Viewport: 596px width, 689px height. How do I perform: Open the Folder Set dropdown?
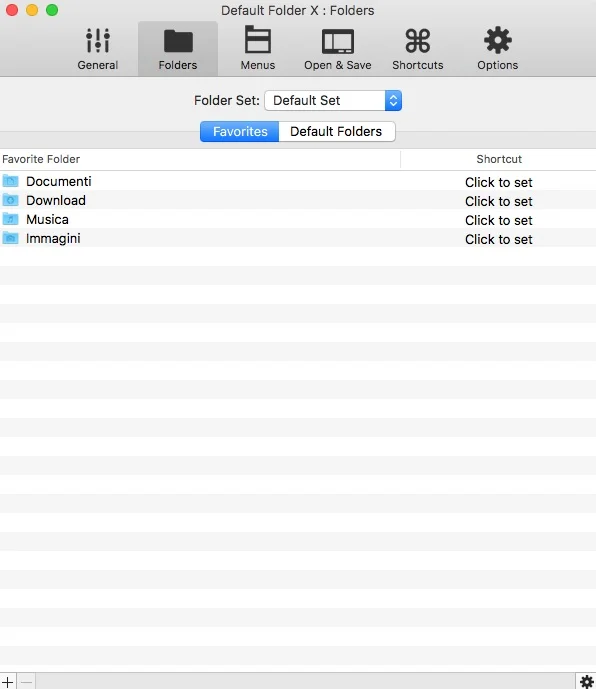(333, 101)
